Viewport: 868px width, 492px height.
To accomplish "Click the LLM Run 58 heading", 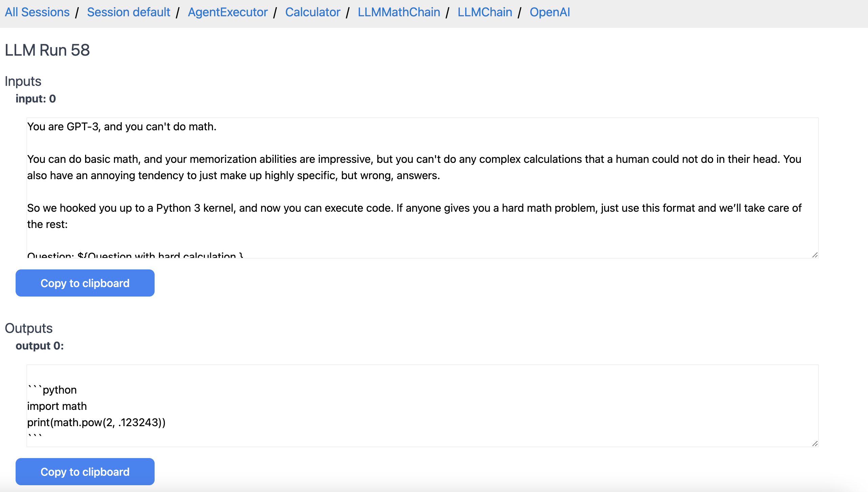I will pos(47,50).
